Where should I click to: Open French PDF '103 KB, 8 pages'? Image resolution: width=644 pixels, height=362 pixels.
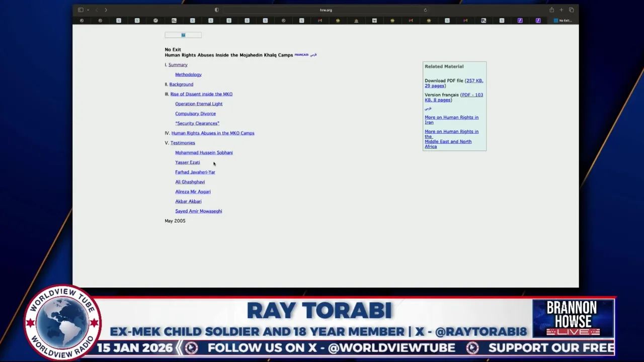(454, 97)
